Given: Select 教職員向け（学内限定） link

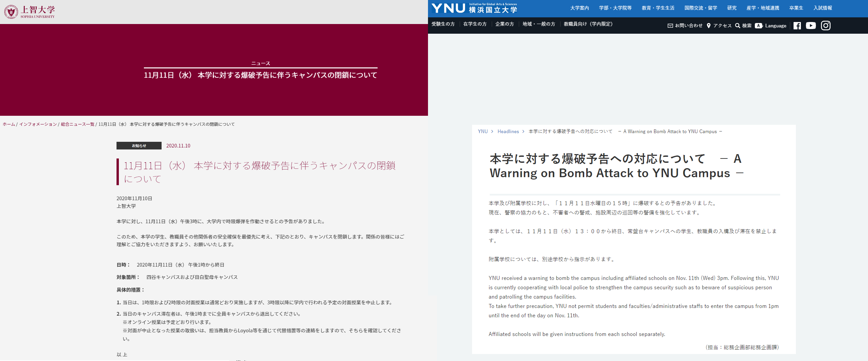Looking at the screenshot, I should [588, 24].
